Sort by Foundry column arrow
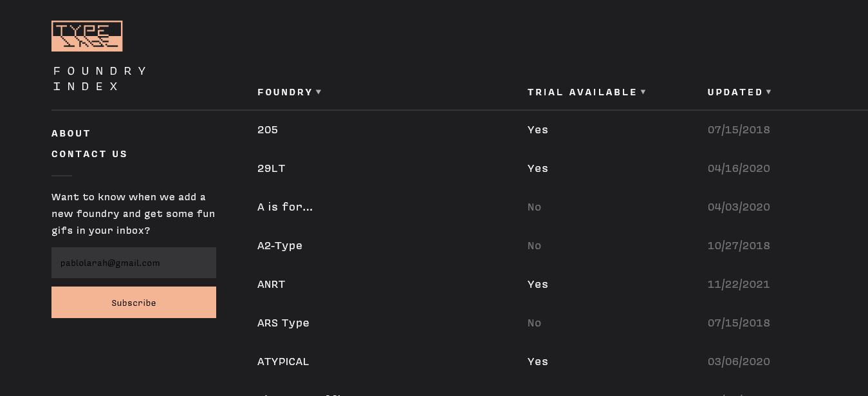The width and height of the screenshot is (868, 396). click(319, 92)
